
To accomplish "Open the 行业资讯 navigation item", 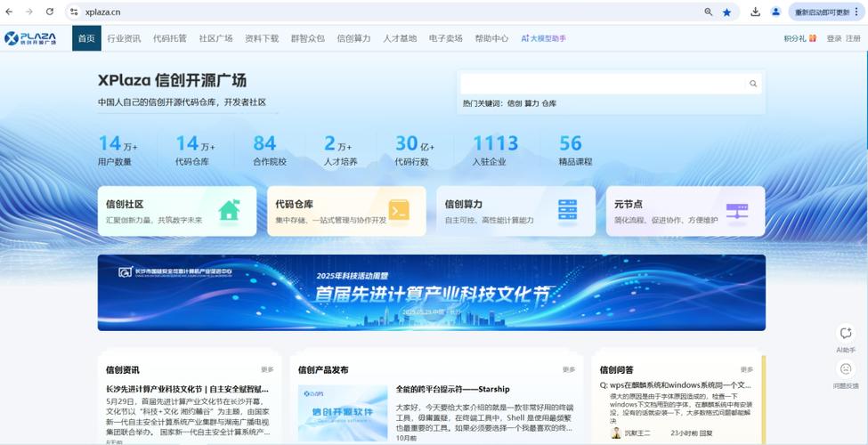I will point(124,39).
